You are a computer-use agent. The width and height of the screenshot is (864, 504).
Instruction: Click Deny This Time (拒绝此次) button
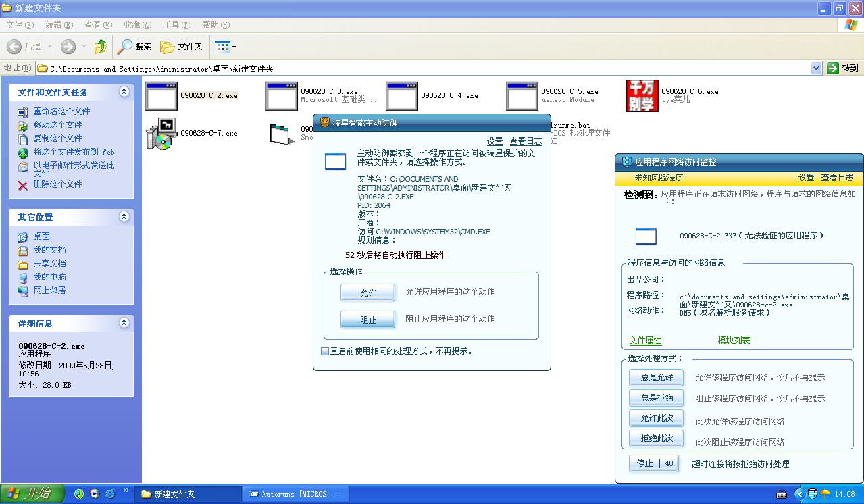point(656,438)
